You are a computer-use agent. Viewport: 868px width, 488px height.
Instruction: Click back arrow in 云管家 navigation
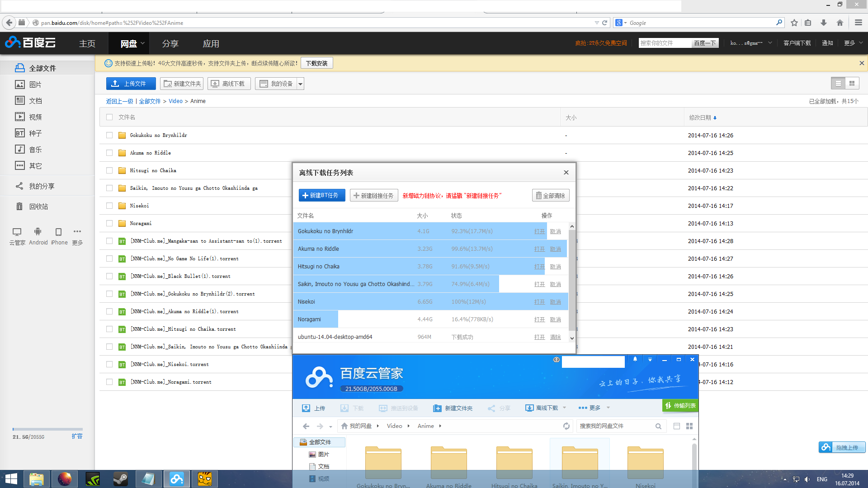(306, 426)
